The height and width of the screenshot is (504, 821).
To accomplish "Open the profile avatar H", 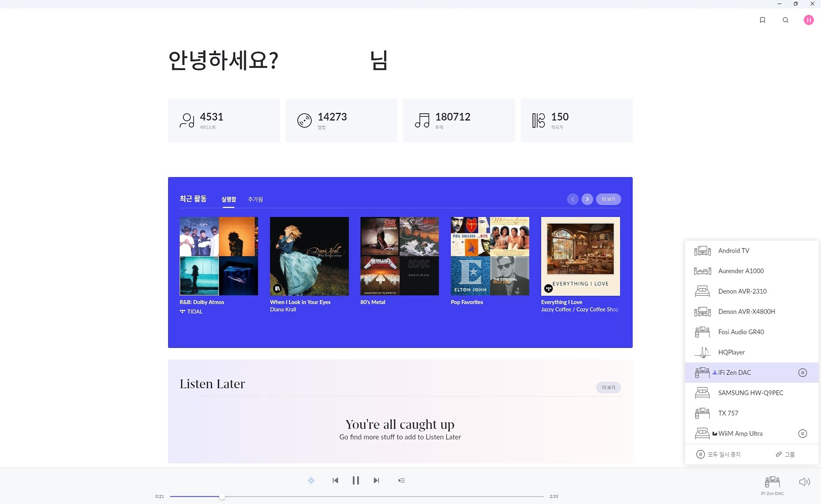I will pos(808,20).
